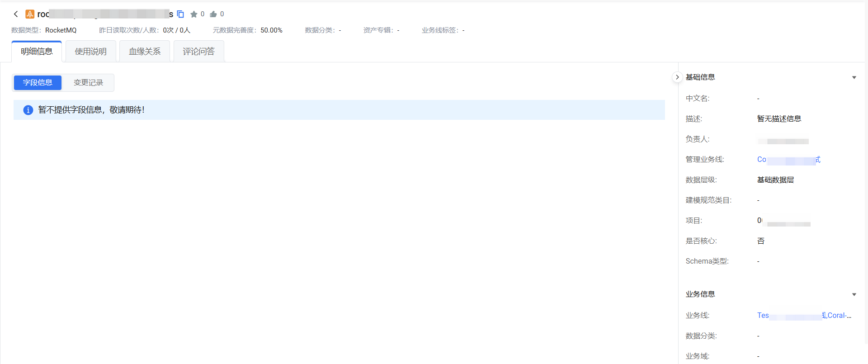Click the 资产专辑 label in header

pos(378,30)
